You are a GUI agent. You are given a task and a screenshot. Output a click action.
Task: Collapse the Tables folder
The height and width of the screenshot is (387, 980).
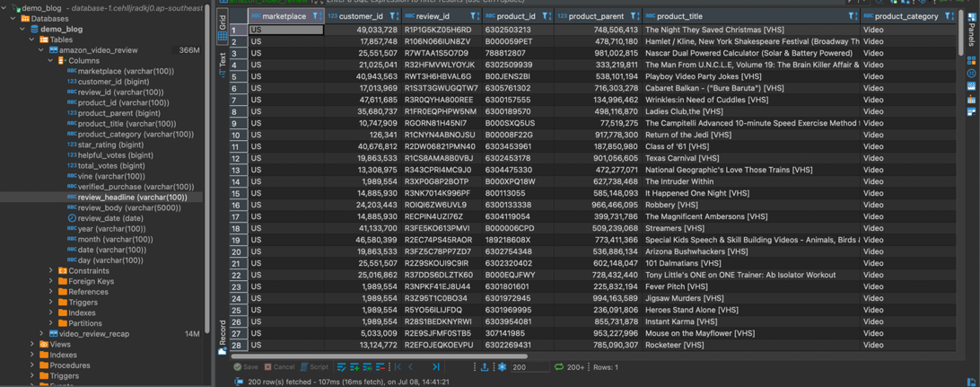click(x=33, y=40)
